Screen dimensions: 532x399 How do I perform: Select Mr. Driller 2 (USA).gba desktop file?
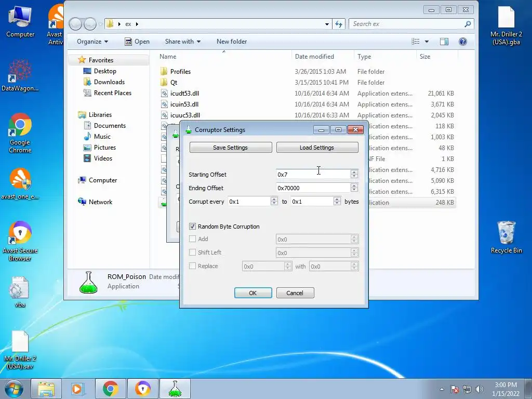506,25
